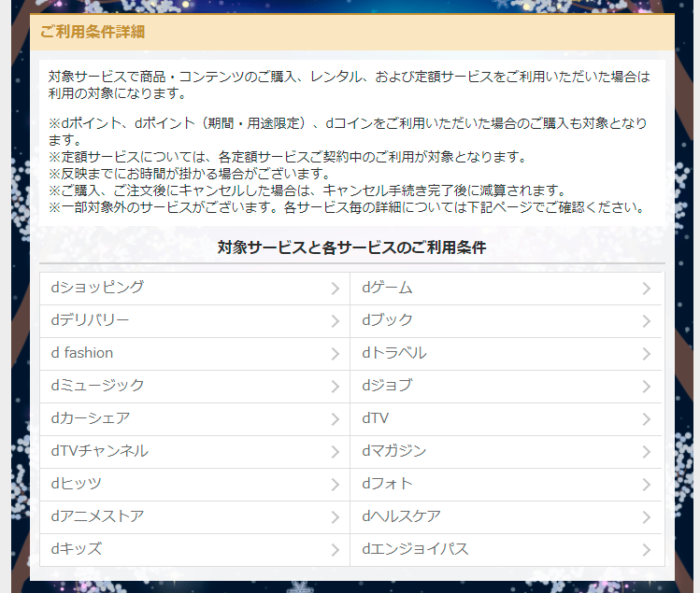
Task: Click chevron arrow beside dアニメストア
Action: 336,517
